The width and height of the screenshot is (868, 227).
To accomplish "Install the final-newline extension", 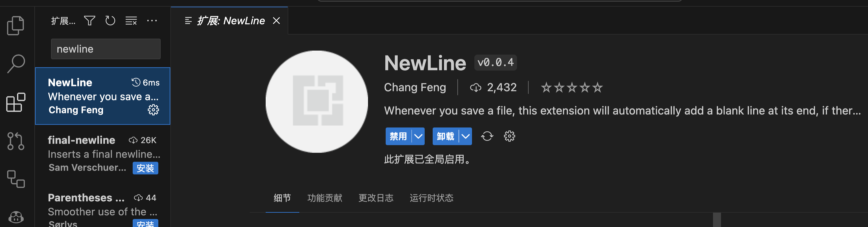I will [145, 168].
